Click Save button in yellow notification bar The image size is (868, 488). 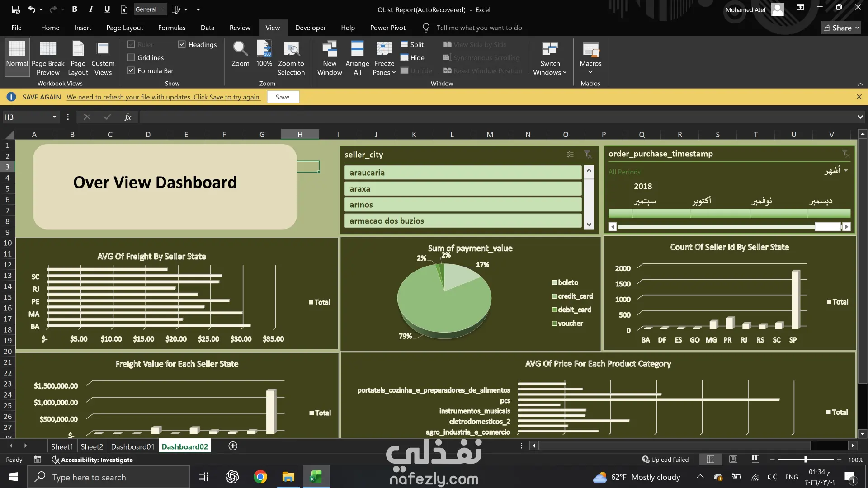283,97
